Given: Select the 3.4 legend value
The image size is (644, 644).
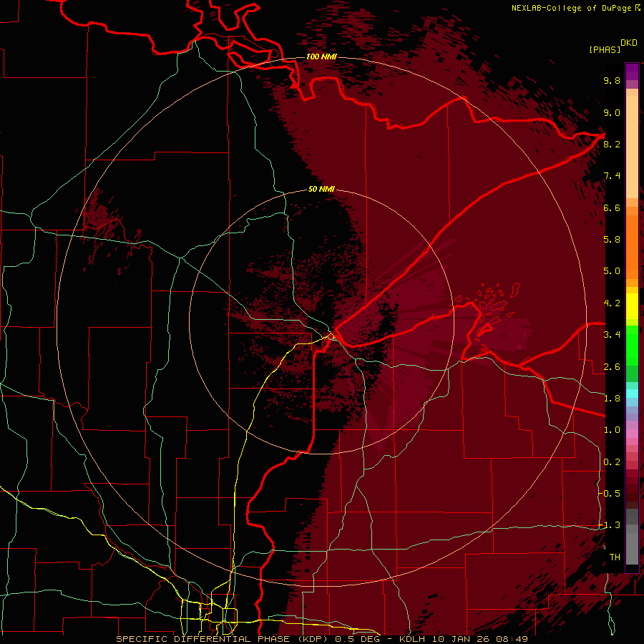Looking at the screenshot, I should (612, 335).
